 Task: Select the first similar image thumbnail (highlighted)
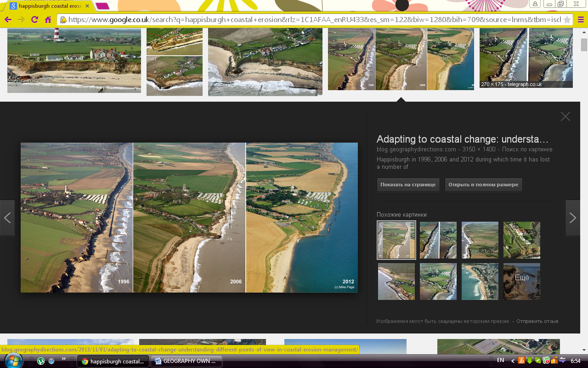[x=396, y=240]
